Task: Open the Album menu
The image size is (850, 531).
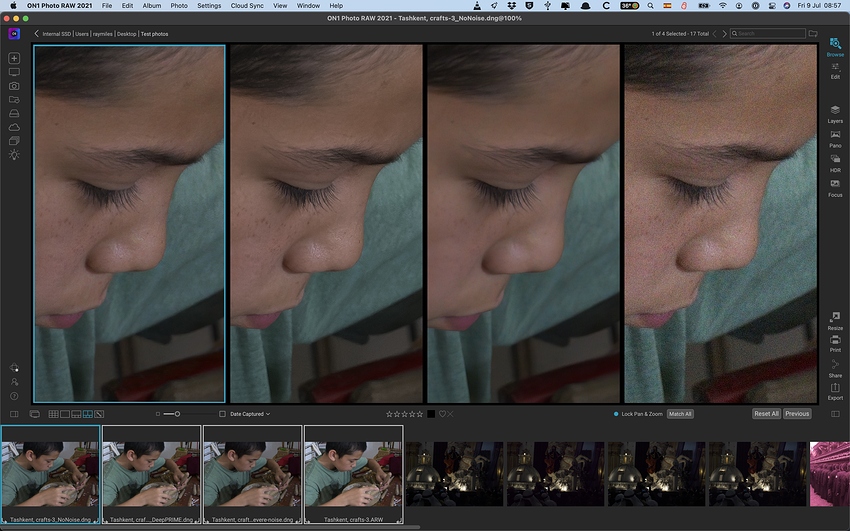Action: (x=151, y=6)
